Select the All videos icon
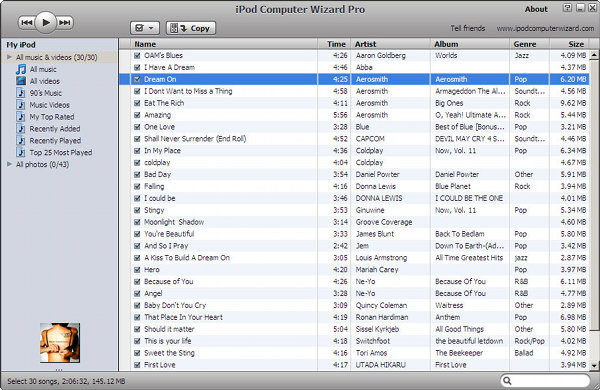600x390 pixels. coord(21,81)
